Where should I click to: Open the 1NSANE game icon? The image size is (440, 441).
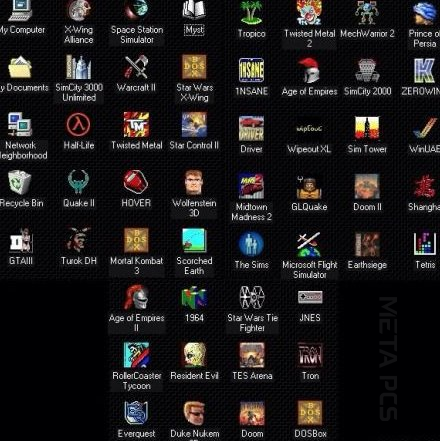coord(252,70)
